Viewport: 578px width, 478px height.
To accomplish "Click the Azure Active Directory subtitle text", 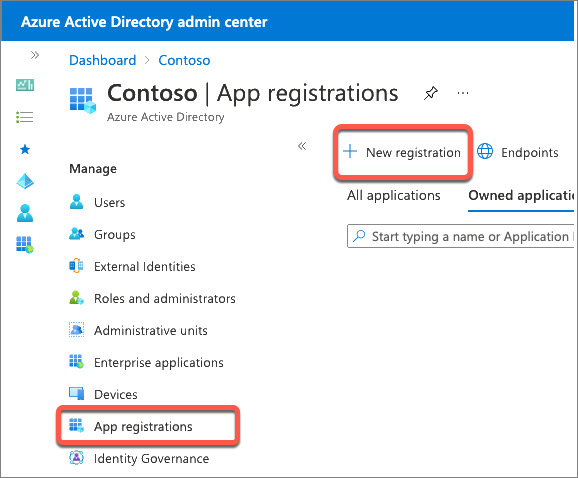I will (x=166, y=117).
